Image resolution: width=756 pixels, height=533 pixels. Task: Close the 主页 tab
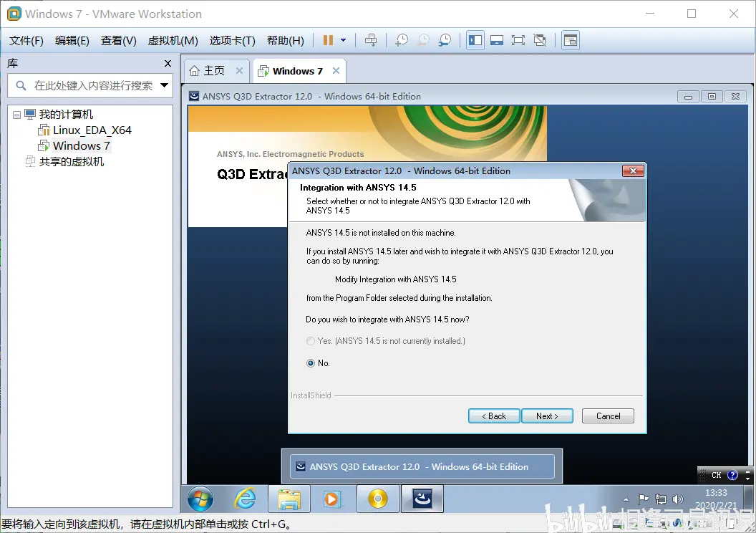tap(239, 70)
